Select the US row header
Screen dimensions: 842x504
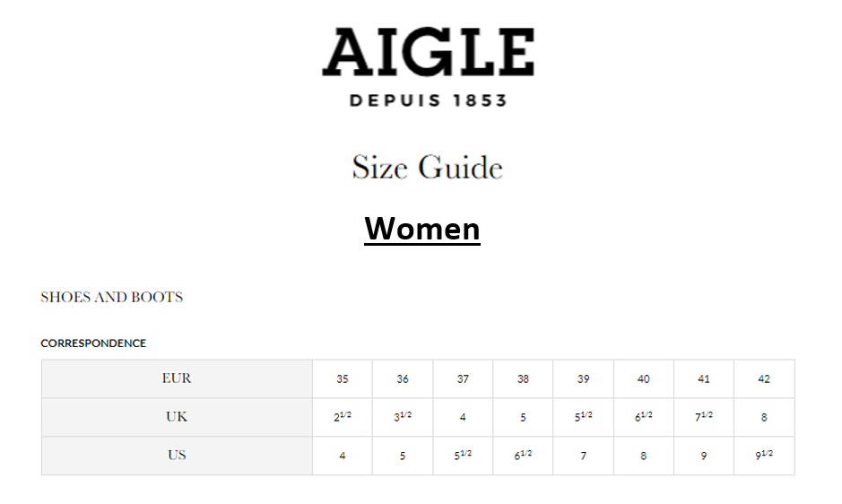point(177,456)
